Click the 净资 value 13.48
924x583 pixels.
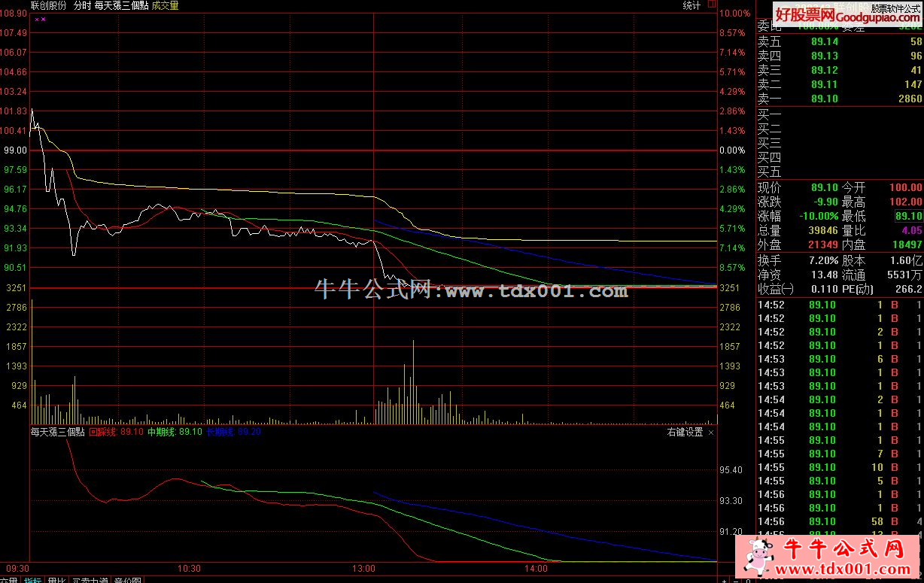(x=825, y=275)
